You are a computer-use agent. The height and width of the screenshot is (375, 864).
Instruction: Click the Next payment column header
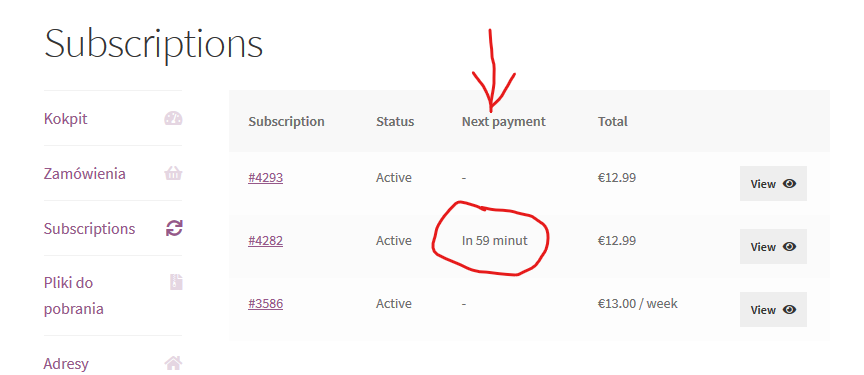pyautogui.click(x=504, y=122)
